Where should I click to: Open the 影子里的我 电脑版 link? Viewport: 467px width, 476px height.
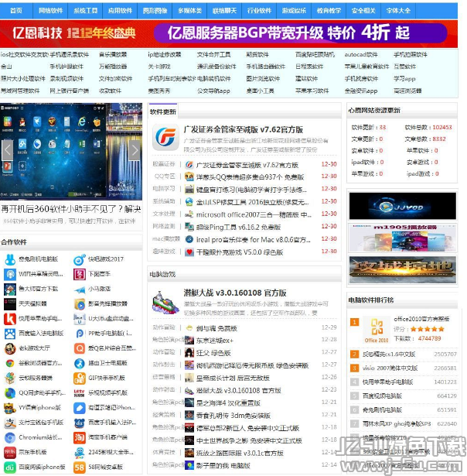pos(223,466)
